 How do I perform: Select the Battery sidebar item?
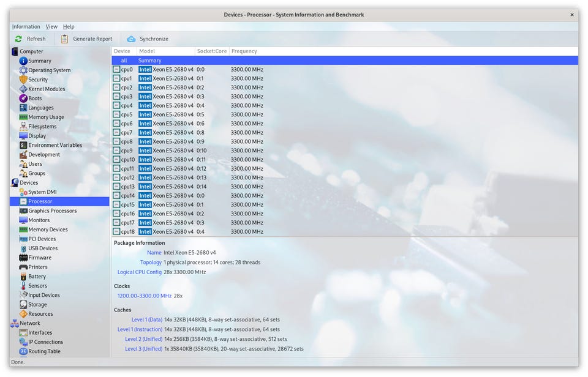(x=37, y=277)
